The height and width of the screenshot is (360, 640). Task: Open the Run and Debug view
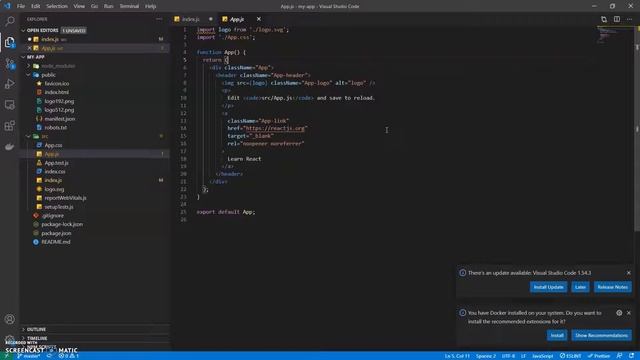click(9, 84)
